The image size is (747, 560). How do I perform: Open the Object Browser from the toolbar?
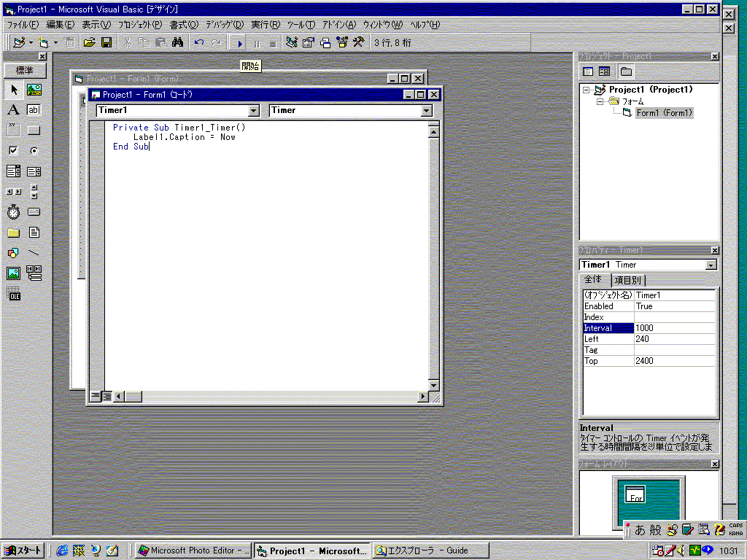pyautogui.click(x=342, y=43)
